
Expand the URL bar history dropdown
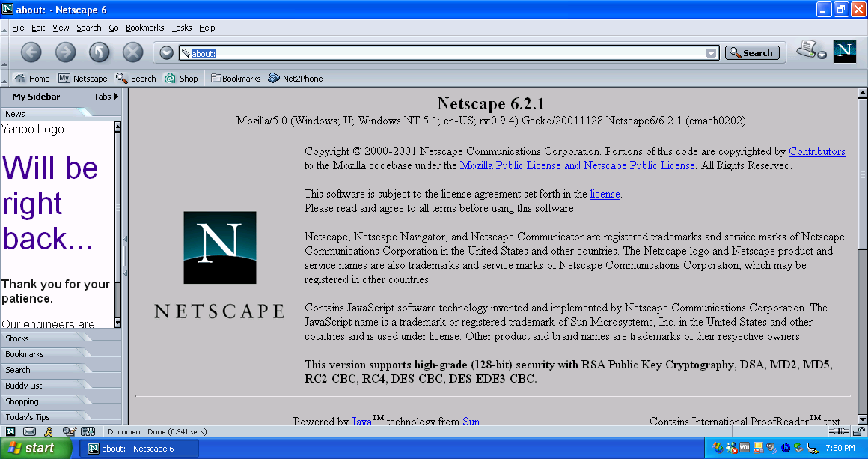click(x=711, y=53)
